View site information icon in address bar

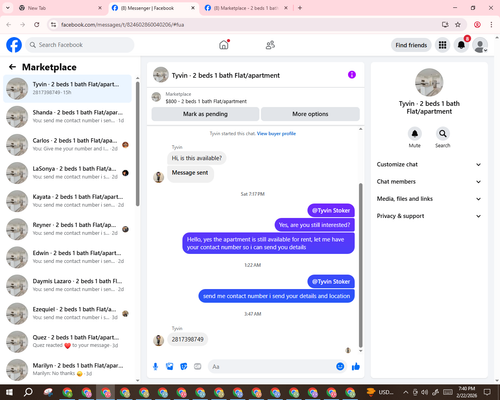tap(53, 25)
